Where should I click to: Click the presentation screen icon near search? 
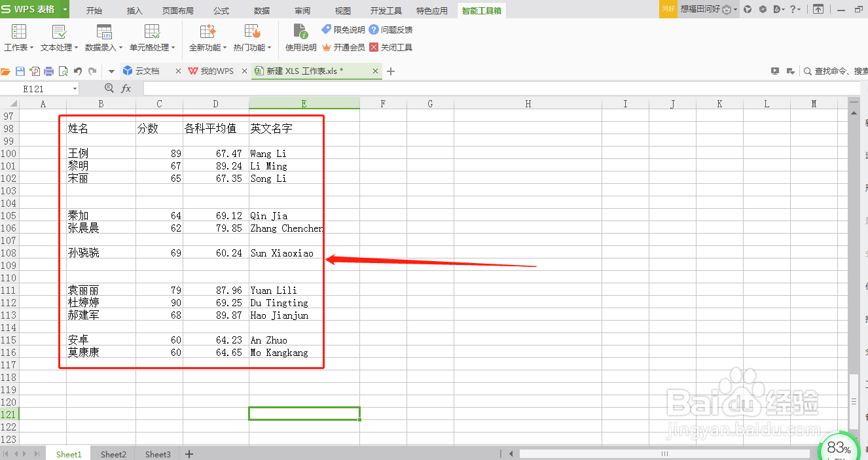(x=775, y=71)
